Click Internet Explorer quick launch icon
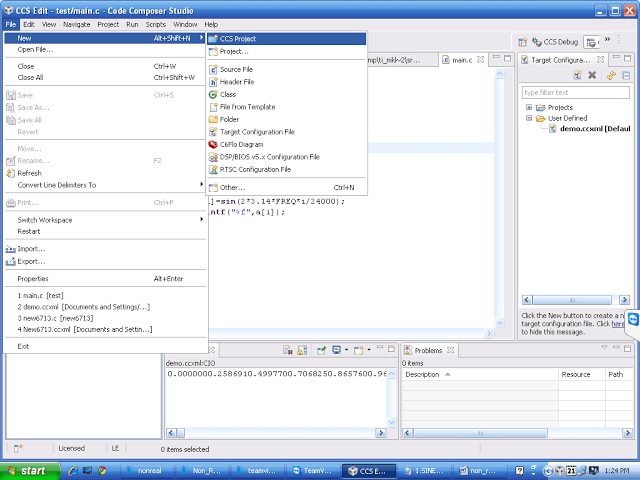This screenshot has height=480, width=640. tap(73, 471)
